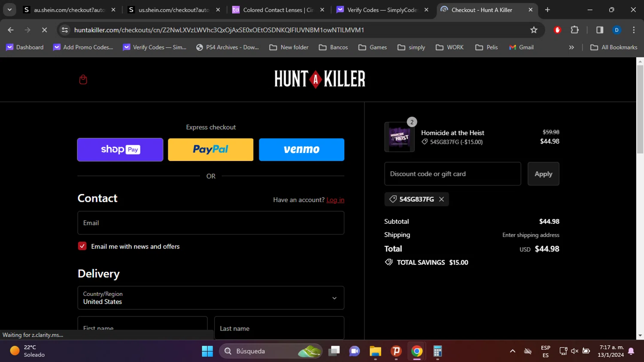Open the WORK bookmark folder
644x362 pixels.
tap(450, 47)
